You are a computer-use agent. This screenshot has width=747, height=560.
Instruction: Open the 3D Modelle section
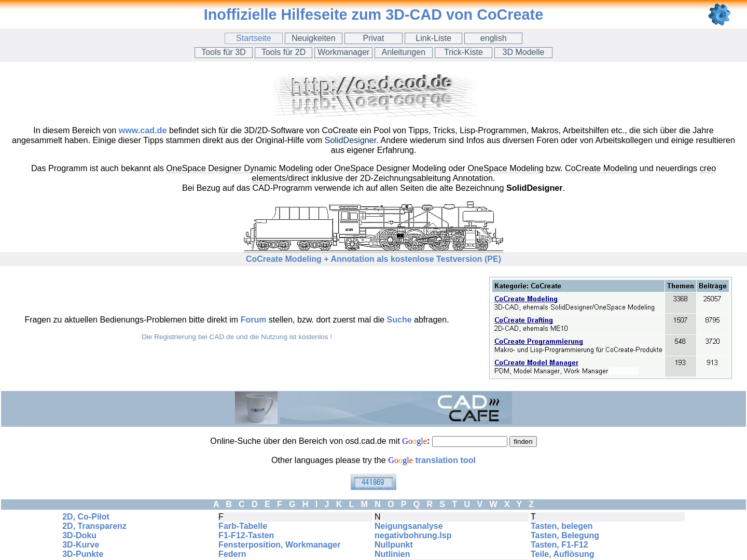[523, 52]
